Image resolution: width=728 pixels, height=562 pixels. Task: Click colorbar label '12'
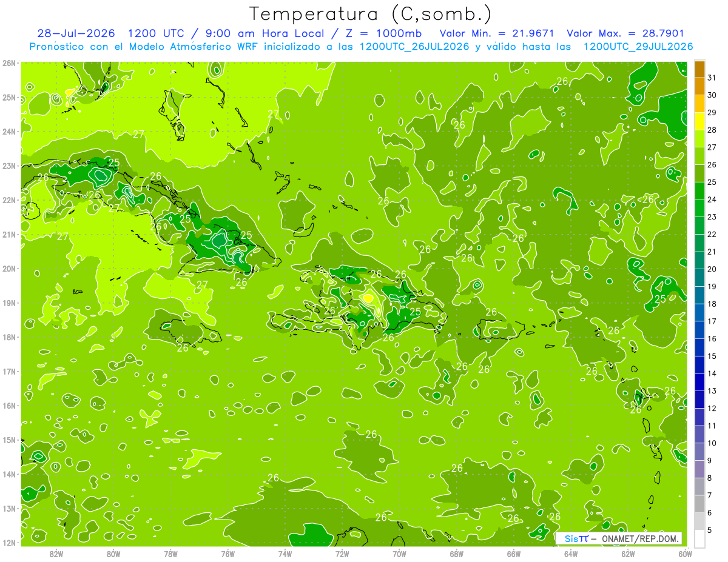tap(712, 408)
